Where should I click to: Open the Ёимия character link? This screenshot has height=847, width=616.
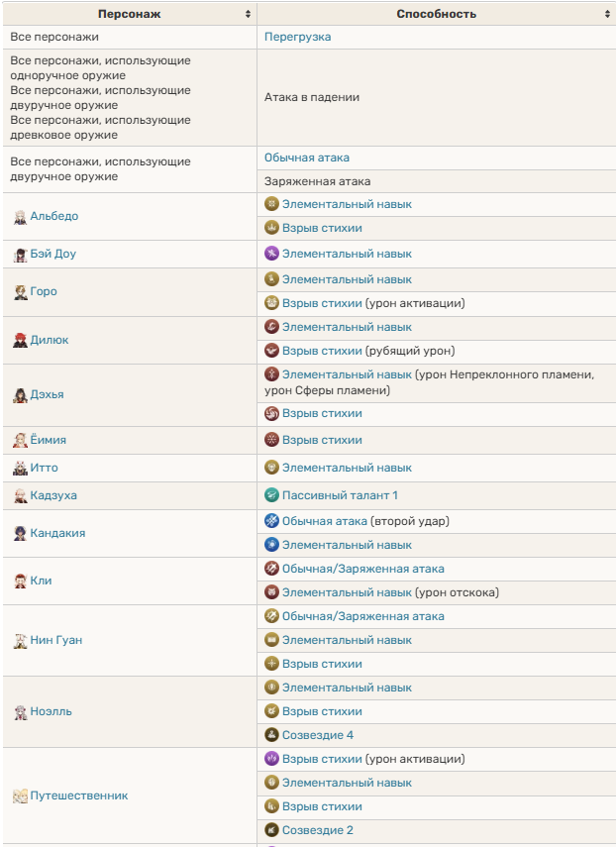[x=49, y=440]
